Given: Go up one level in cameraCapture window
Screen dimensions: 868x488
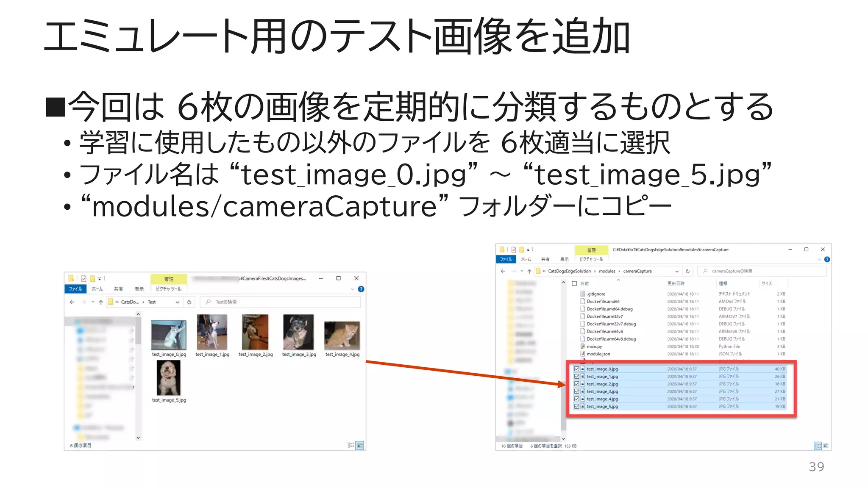Looking at the screenshot, I should click(529, 271).
